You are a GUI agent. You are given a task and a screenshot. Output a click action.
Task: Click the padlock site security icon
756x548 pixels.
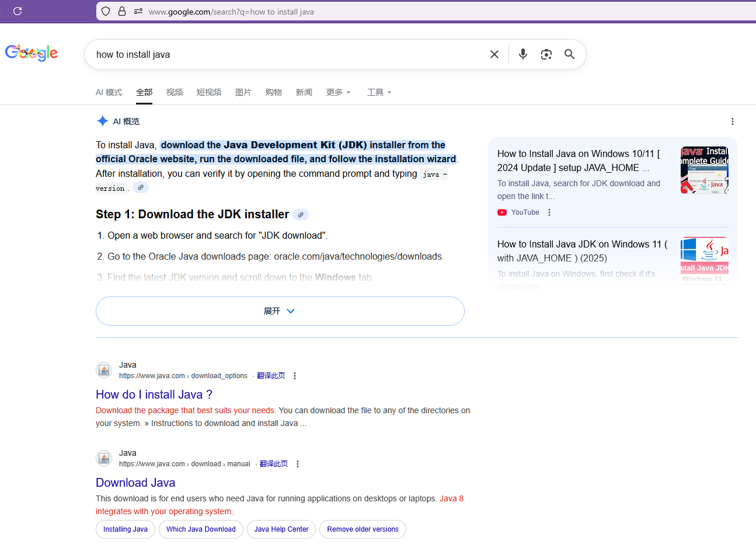coord(122,11)
